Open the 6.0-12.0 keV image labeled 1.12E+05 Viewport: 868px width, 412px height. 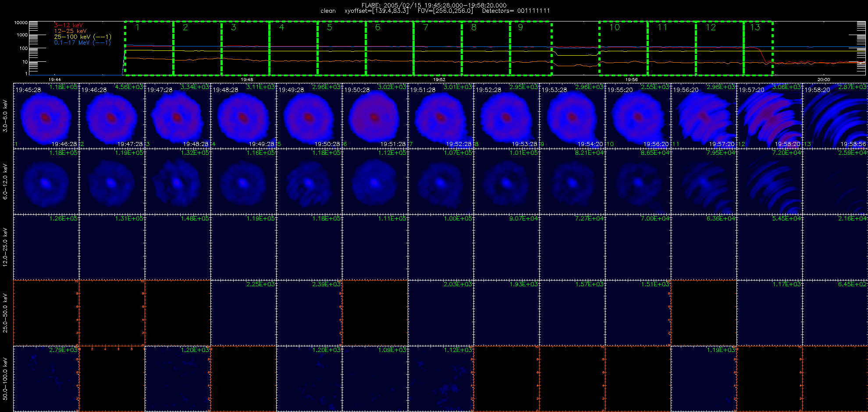pyautogui.click(x=375, y=181)
